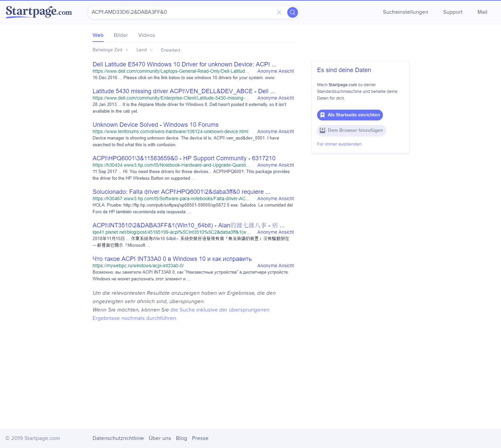Open Datenschutzrichtlinie in footer
This screenshot has width=501, height=448.
[x=118, y=438]
